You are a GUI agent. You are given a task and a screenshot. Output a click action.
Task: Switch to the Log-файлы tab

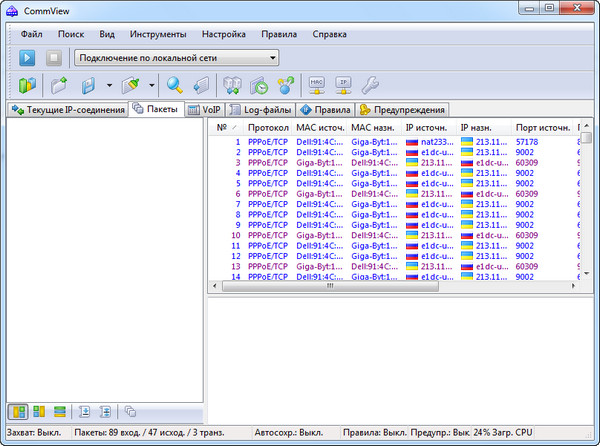coord(260,110)
